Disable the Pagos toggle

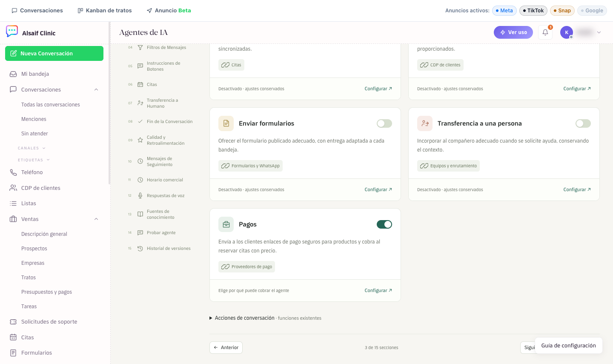pos(384,224)
